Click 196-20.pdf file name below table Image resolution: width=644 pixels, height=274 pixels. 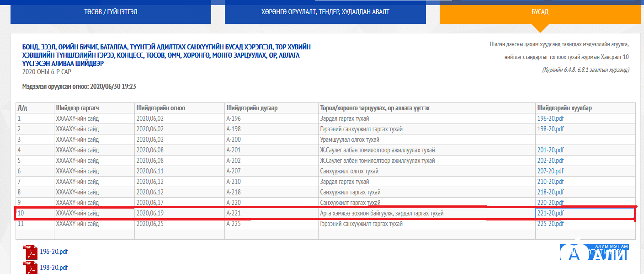pyautogui.click(x=54, y=252)
